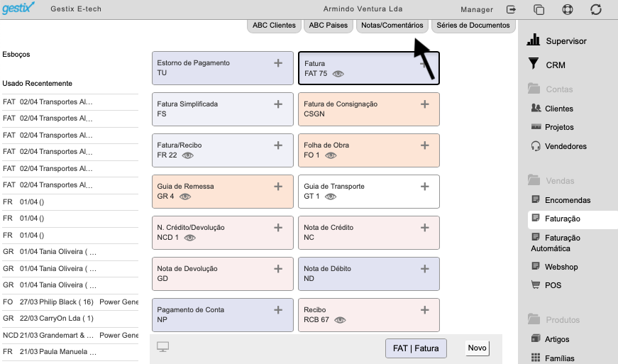Add new Guia de Remessa with plus

(x=278, y=187)
